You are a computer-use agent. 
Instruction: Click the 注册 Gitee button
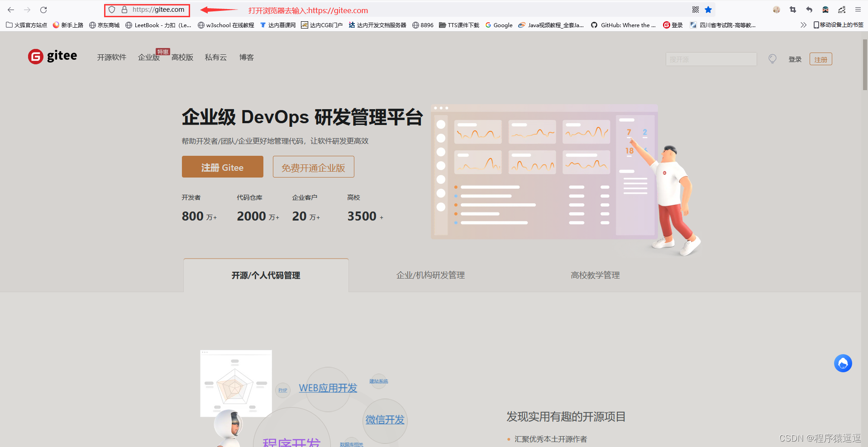[223, 167]
